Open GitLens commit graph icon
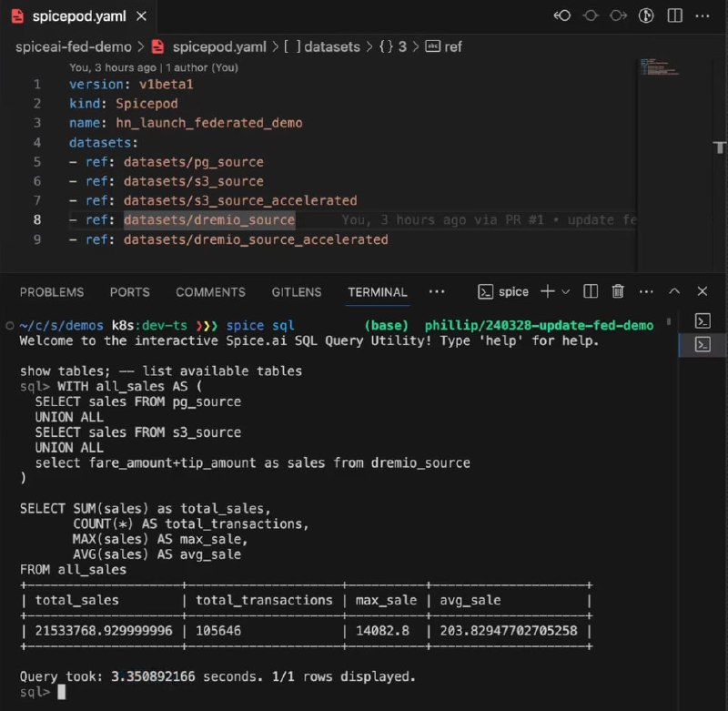Viewport: 728px width, 711px height. pos(646,15)
